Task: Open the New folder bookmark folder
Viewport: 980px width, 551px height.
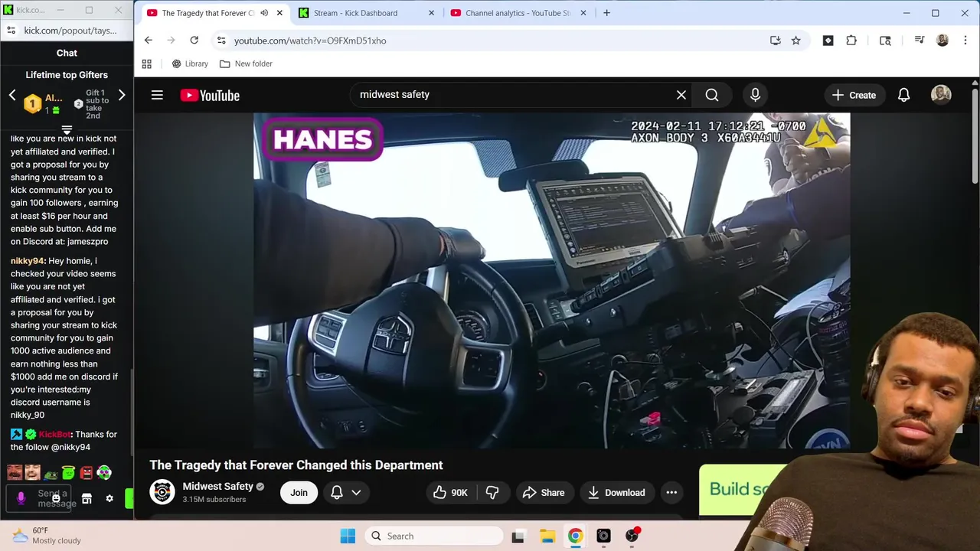Action: 246,64
